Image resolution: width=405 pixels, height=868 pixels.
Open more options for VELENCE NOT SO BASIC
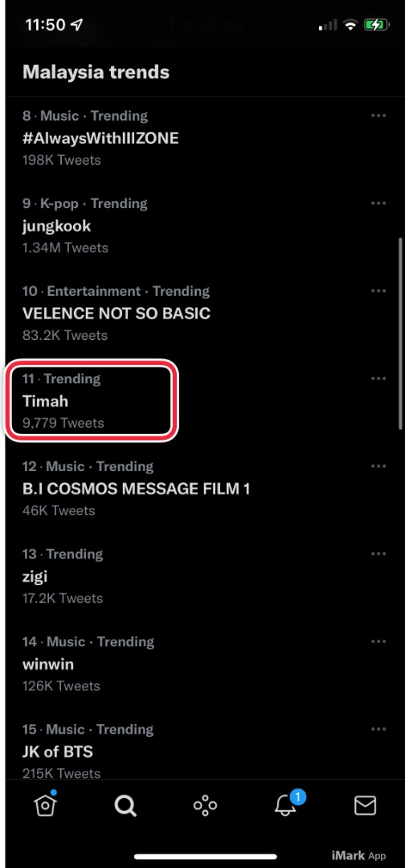(378, 291)
